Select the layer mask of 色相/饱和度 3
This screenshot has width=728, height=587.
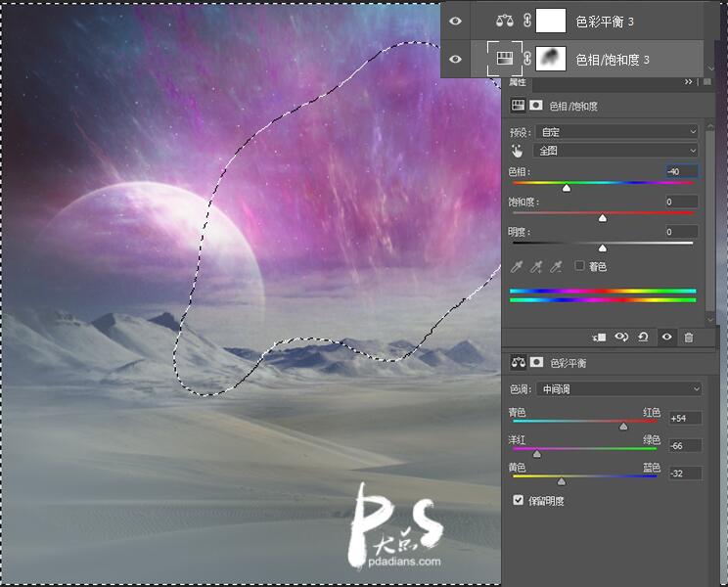(x=551, y=59)
